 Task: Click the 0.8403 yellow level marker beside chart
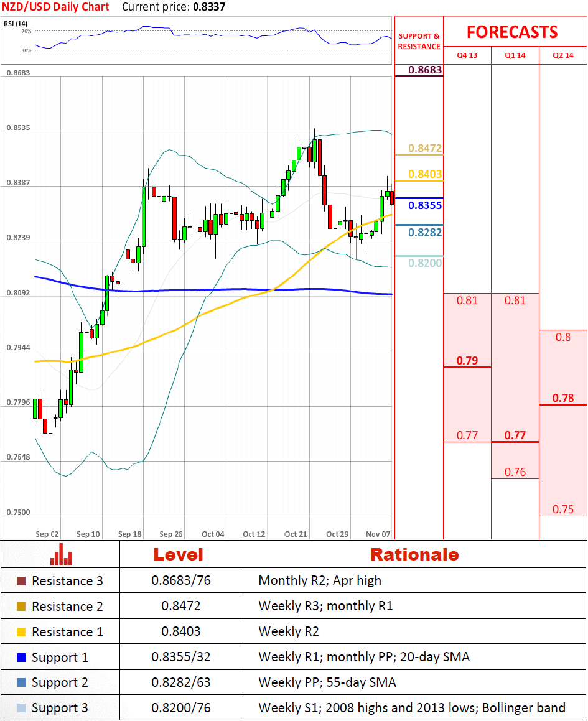click(x=426, y=175)
